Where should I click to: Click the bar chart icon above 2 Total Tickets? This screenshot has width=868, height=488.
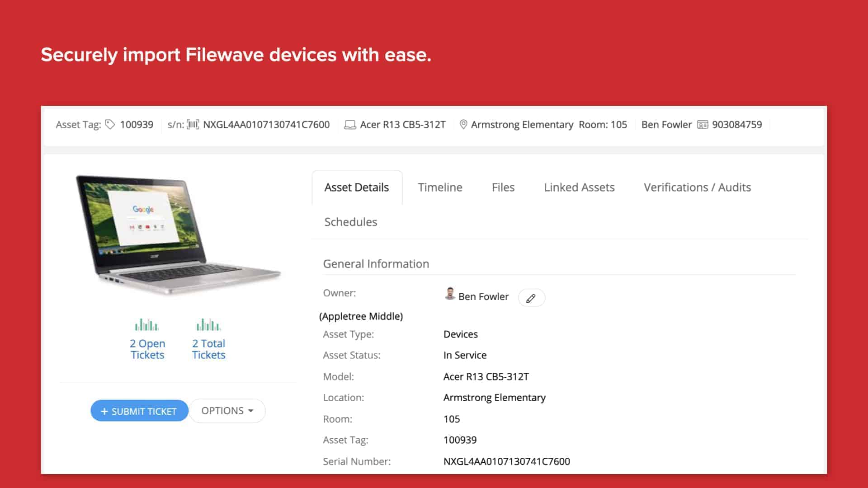pyautogui.click(x=208, y=324)
